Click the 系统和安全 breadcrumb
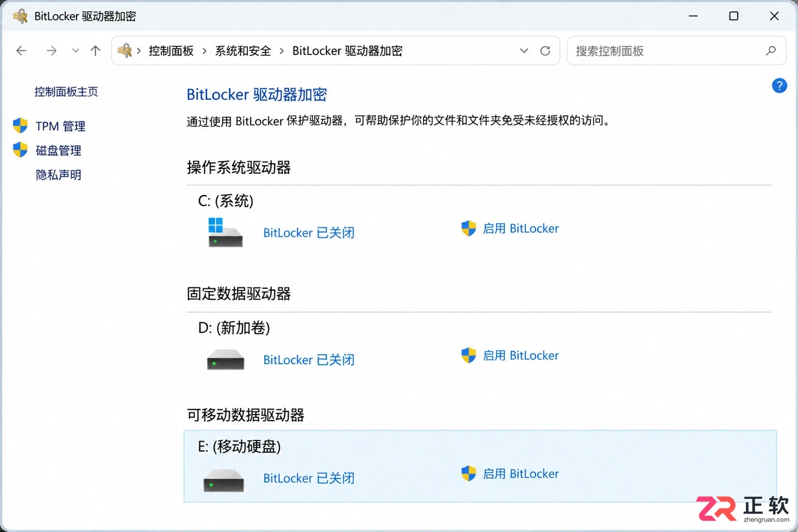The height and width of the screenshot is (532, 798). (x=243, y=51)
